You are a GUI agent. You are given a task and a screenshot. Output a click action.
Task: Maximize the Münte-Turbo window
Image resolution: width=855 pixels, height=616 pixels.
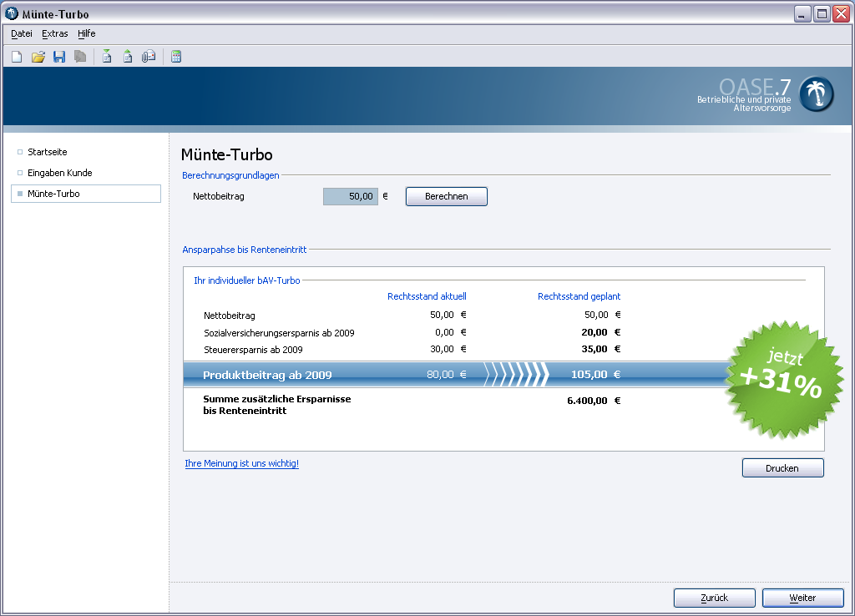[x=822, y=14]
